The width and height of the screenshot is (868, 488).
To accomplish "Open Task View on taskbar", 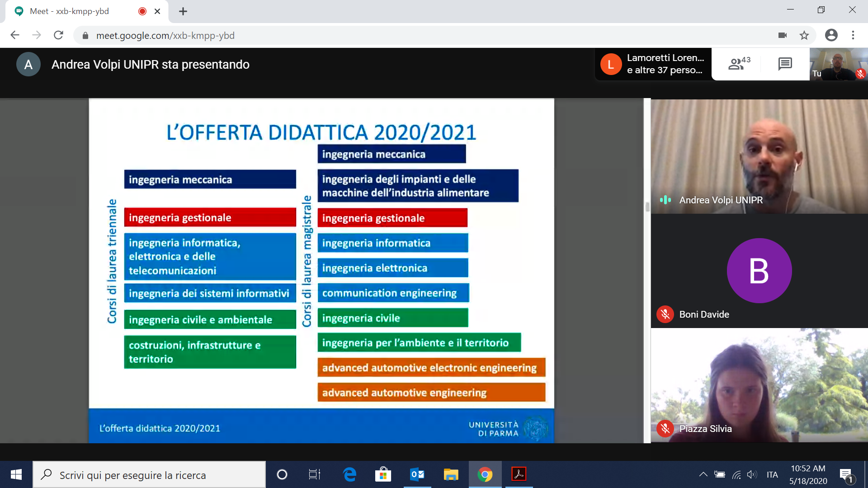I will pos(315,474).
